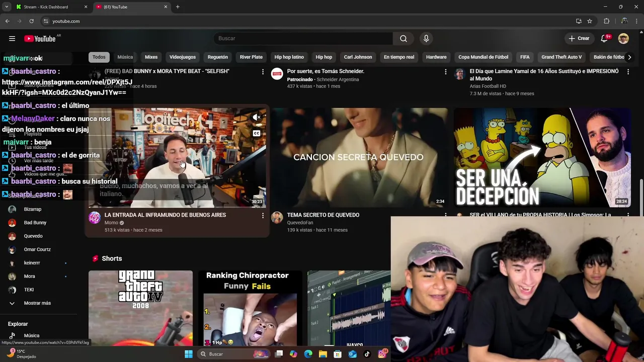This screenshot has width=644, height=362.
Task: Open the QuevedoFan channel link
Action: pyautogui.click(x=300, y=223)
